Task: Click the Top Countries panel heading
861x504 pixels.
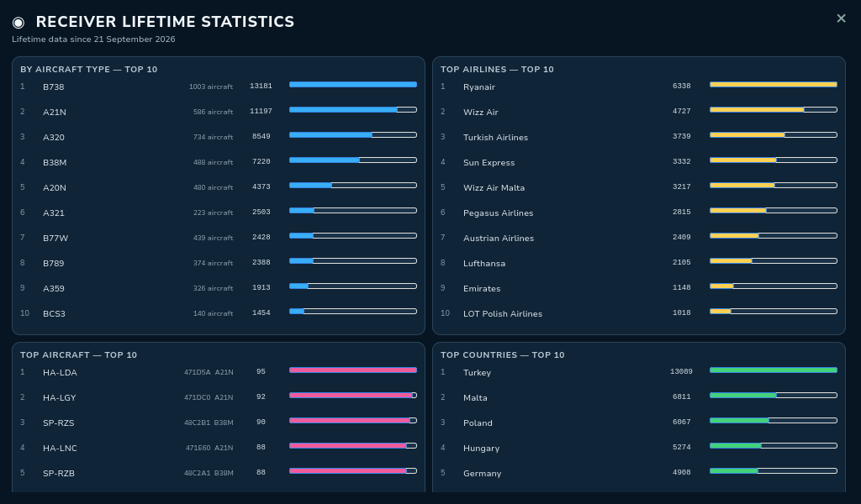Action: [503, 354]
